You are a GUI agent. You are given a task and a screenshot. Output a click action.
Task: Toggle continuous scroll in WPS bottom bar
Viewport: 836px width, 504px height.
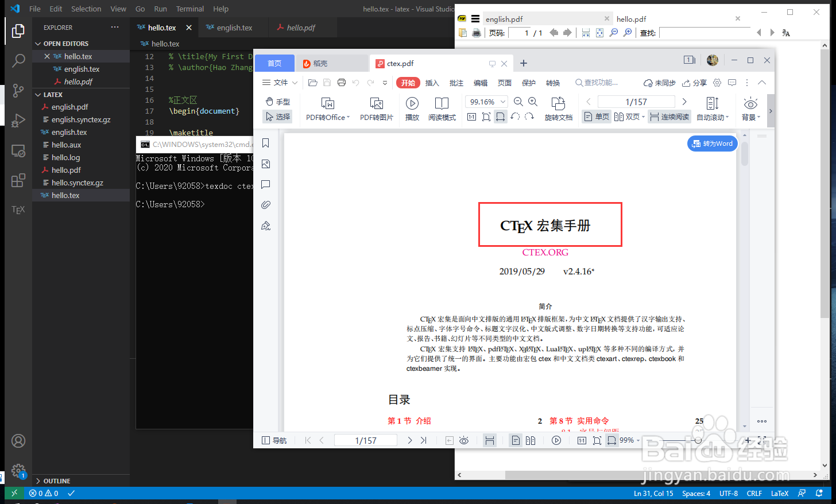click(x=490, y=440)
